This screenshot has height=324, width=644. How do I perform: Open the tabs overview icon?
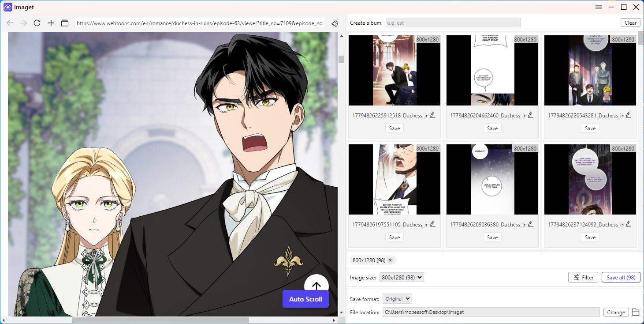click(x=65, y=23)
